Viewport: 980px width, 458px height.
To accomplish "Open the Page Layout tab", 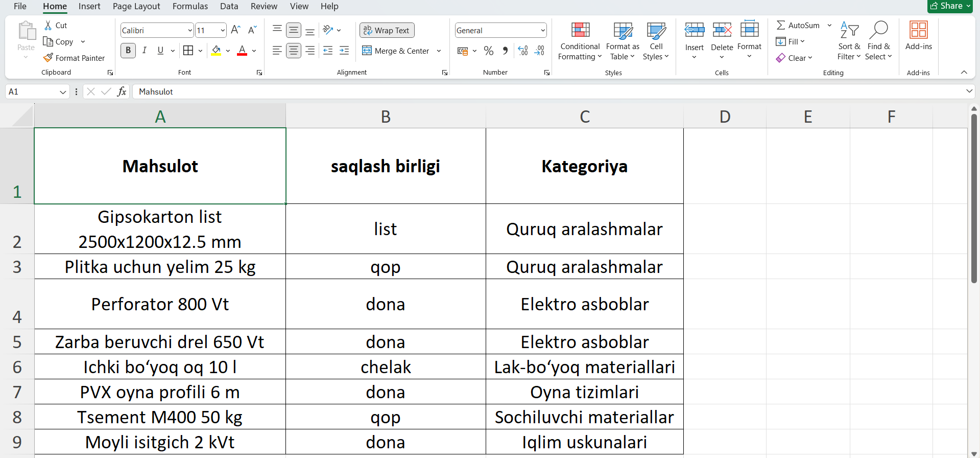I will coord(136,6).
